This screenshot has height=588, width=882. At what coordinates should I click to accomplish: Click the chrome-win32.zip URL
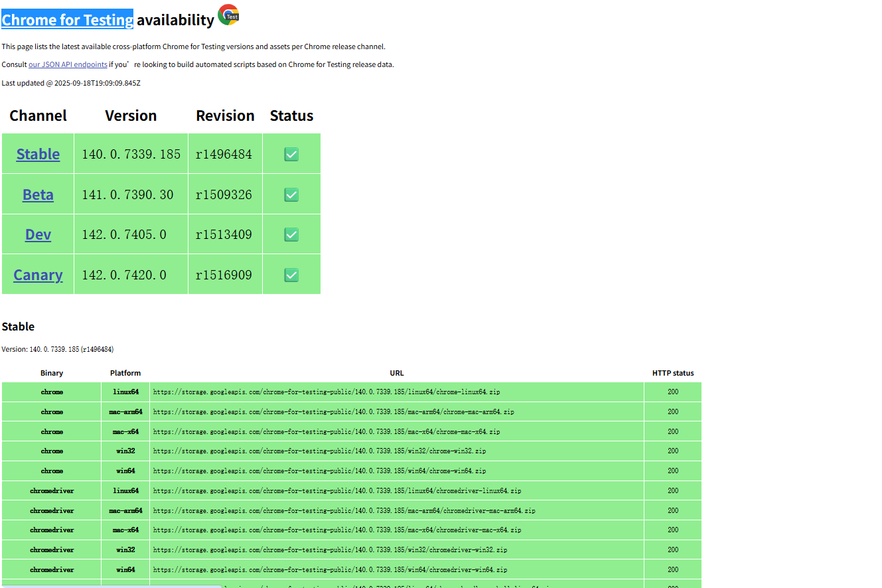click(319, 451)
